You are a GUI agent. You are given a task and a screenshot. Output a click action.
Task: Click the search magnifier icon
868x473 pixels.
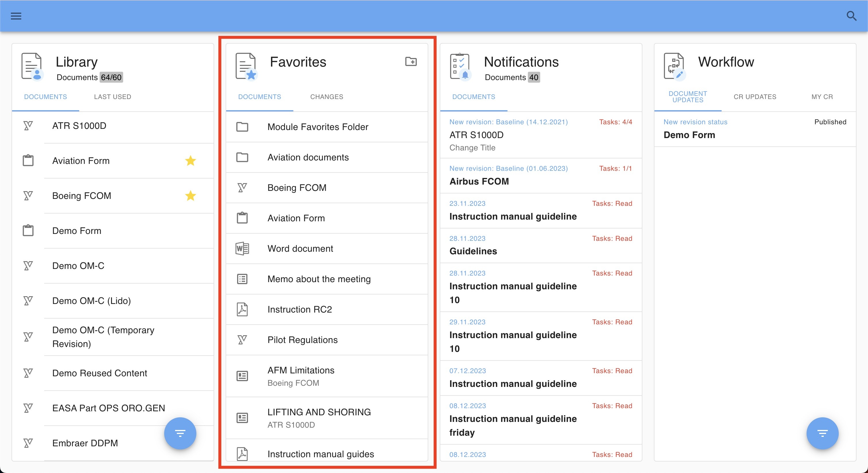851,16
